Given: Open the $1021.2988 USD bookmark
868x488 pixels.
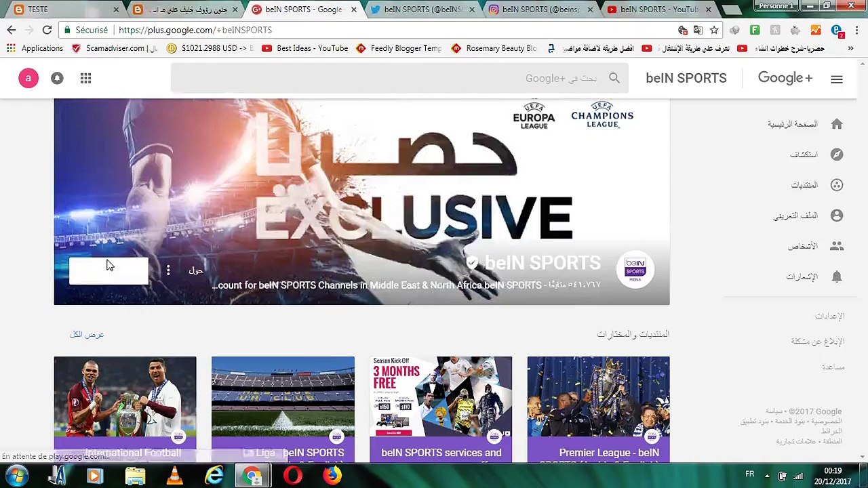Looking at the screenshot, I should (x=210, y=48).
